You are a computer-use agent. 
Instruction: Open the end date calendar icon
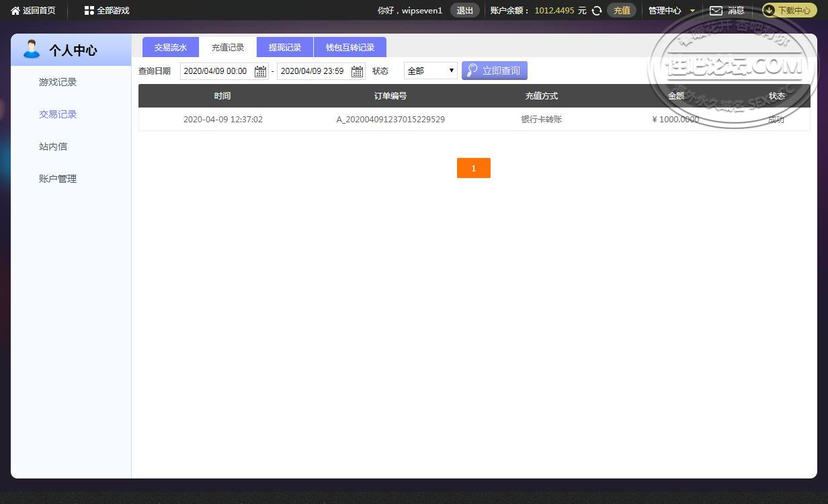point(358,71)
